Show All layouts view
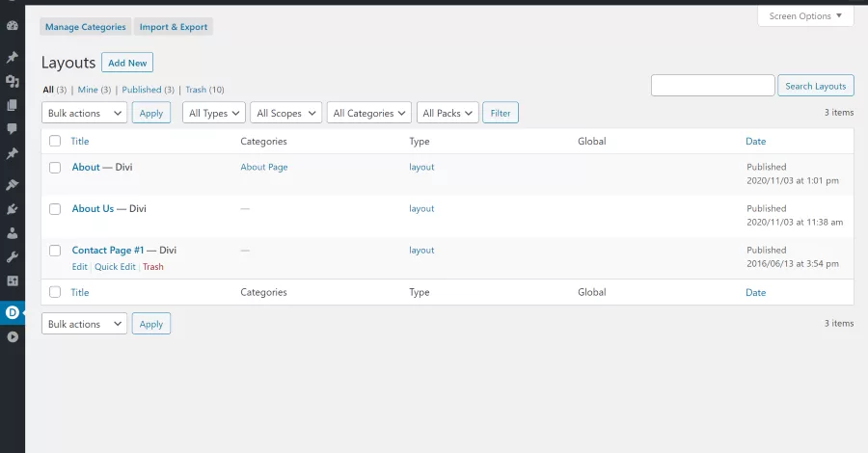The width and height of the screenshot is (868, 453). 48,90
